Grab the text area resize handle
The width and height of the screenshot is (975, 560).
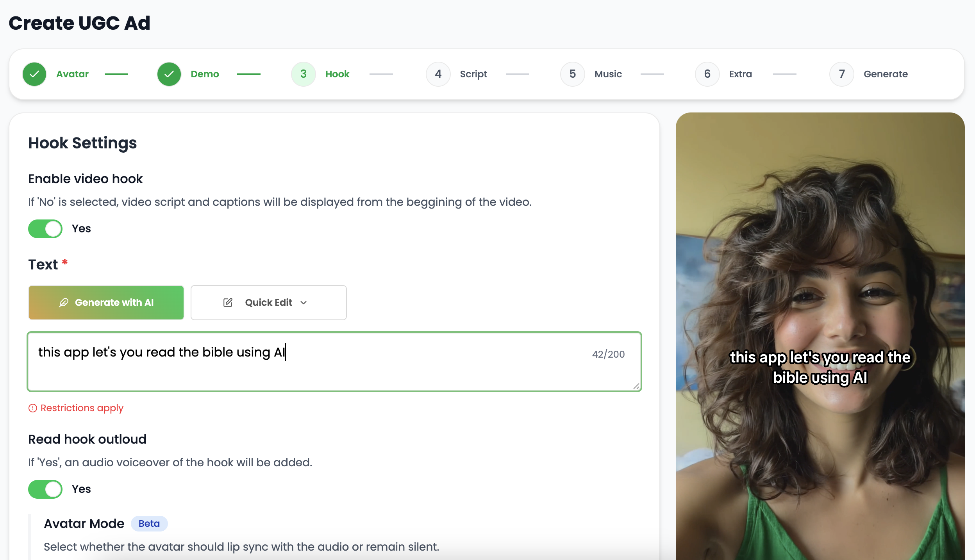pos(636,386)
